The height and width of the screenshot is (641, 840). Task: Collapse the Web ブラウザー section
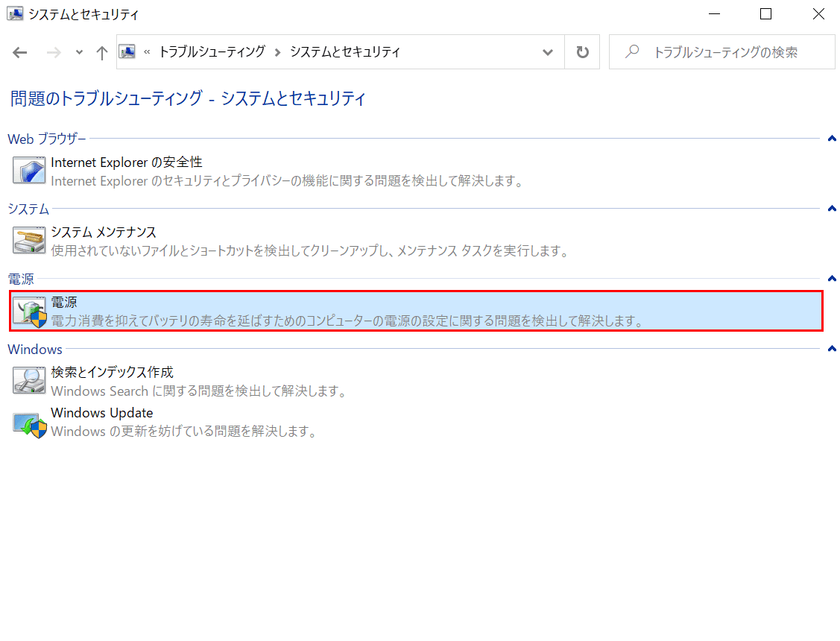pos(832,139)
